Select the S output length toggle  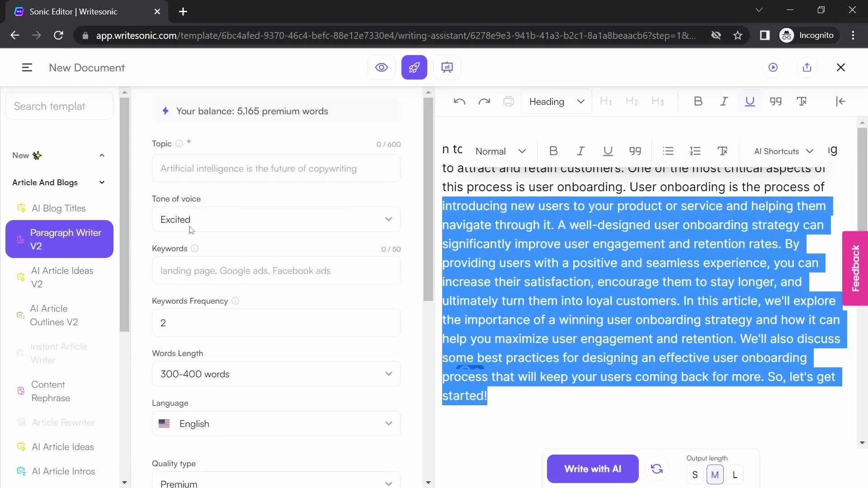click(695, 474)
